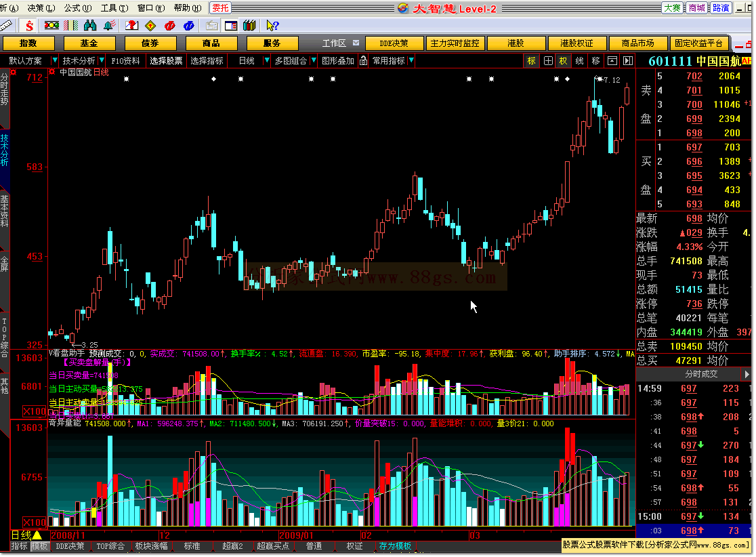Toggle the 移 move mode button
756x557 pixels.
click(x=596, y=61)
